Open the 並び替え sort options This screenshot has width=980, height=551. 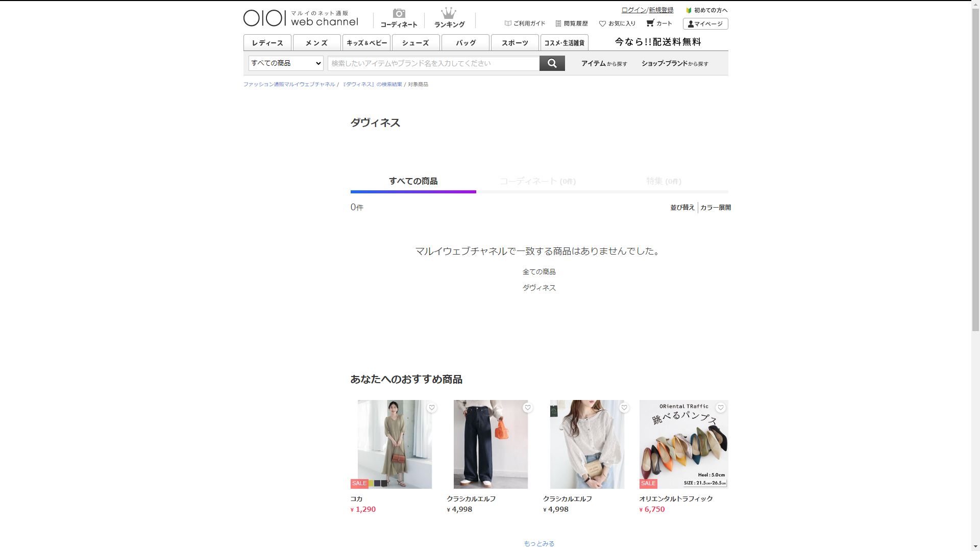[682, 208]
